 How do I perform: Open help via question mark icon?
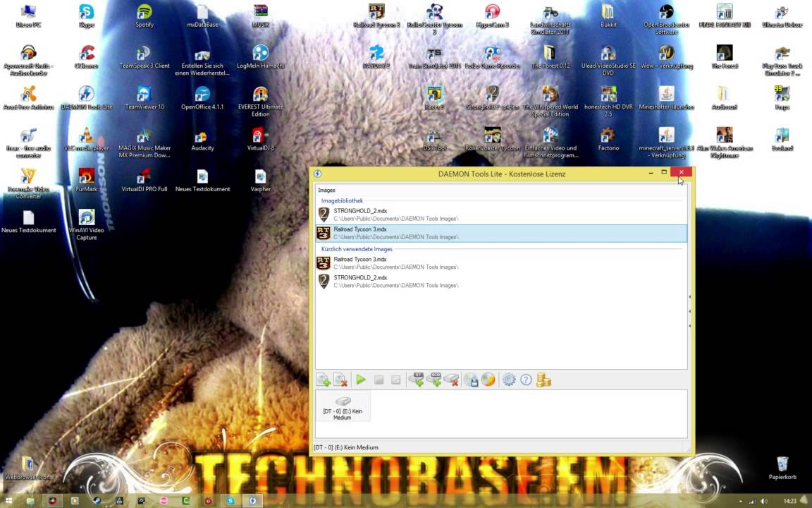tap(526, 380)
